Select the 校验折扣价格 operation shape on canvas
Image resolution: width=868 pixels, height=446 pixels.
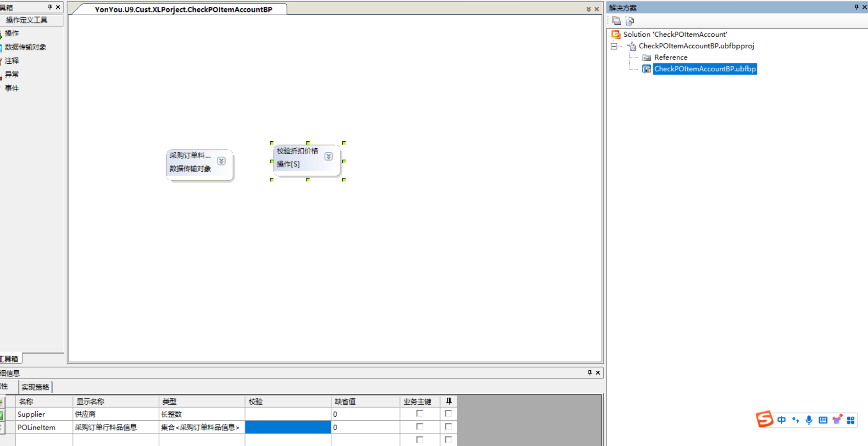pyautogui.click(x=306, y=160)
